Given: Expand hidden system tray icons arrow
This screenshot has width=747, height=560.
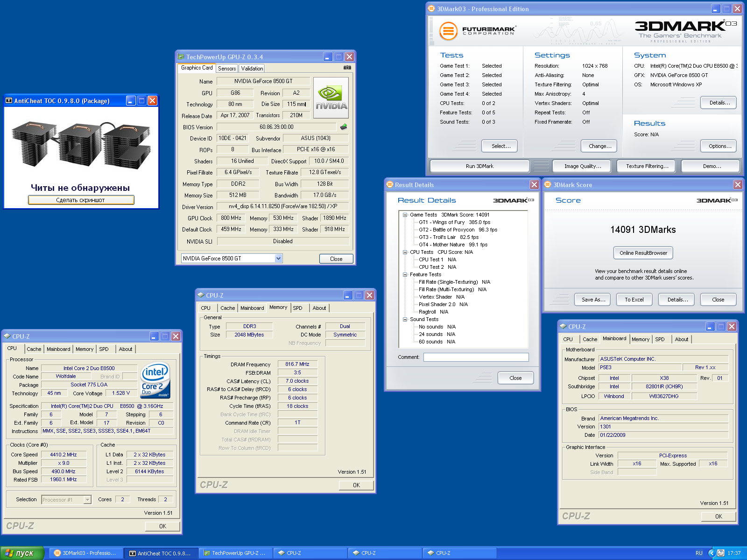Looking at the screenshot, I should click(712, 553).
